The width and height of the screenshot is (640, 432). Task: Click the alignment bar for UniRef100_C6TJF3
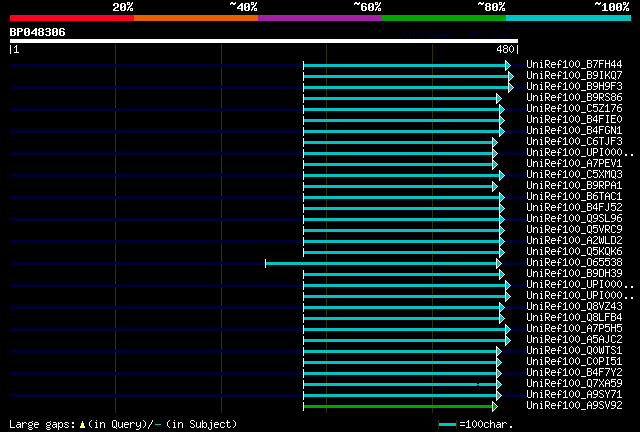398,143
